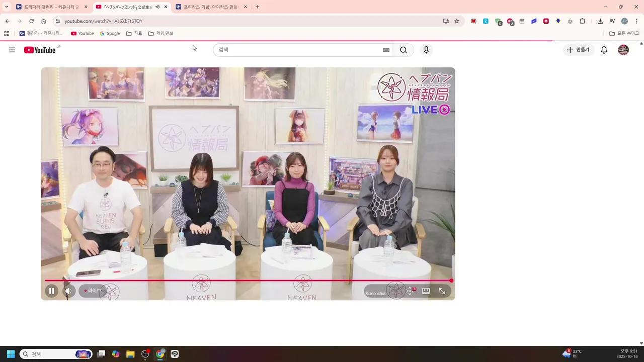Expand the 게임,만화 bookmark folder
The width and height of the screenshot is (644, 362).
[x=160, y=33]
